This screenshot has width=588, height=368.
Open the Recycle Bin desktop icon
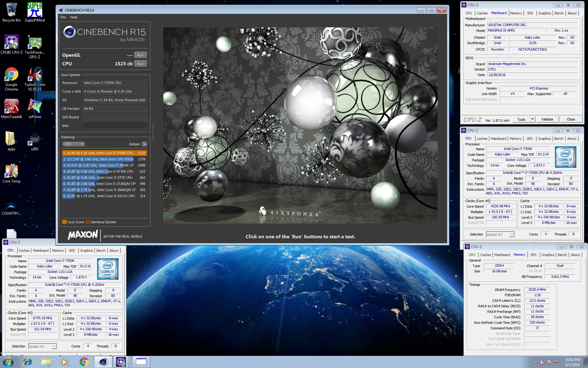click(x=12, y=12)
